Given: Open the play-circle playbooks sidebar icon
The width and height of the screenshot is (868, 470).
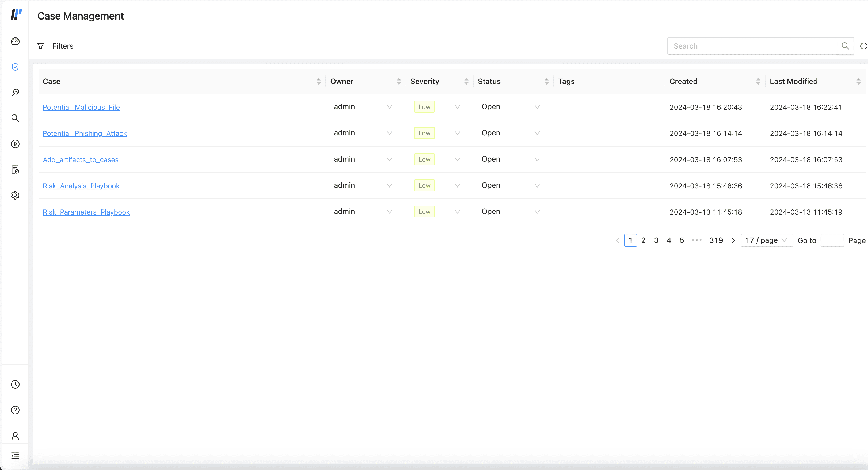Looking at the screenshot, I should [15, 144].
